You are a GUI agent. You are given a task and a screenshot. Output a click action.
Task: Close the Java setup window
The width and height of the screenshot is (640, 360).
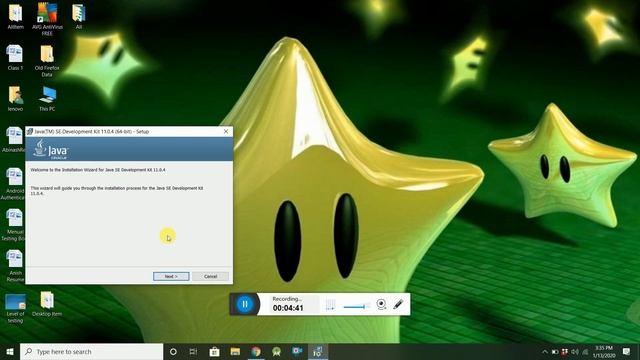click(226, 131)
